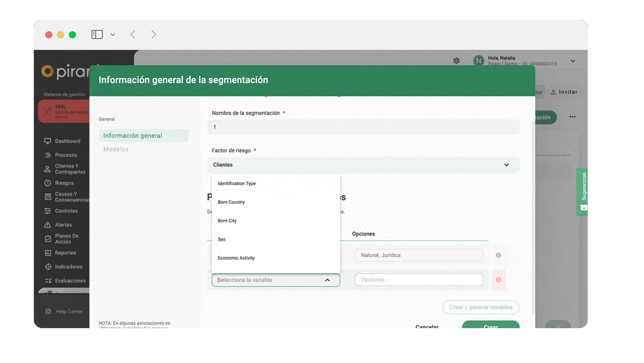Screen dimensions: 644x363
Task: Remove the Natural, Jurídica variable row
Action: [x=498, y=255]
